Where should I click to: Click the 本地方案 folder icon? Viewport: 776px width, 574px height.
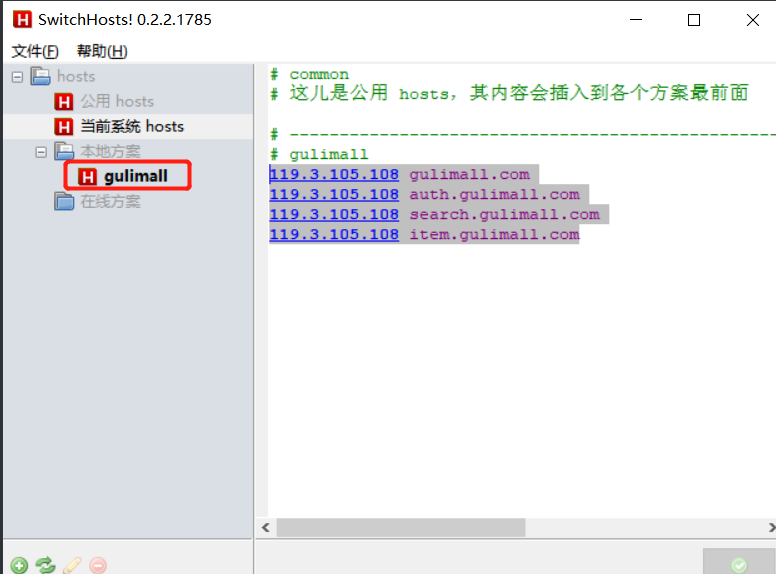pos(64,151)
